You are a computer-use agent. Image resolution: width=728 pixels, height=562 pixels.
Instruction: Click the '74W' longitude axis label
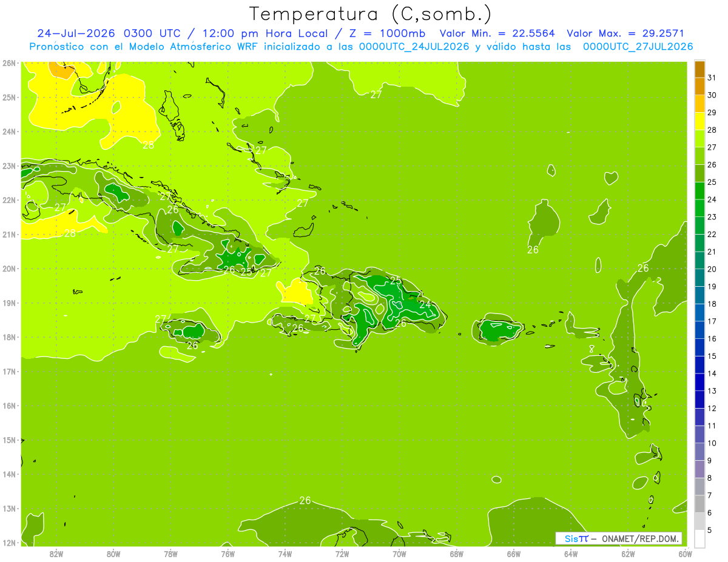coord(285,554)
